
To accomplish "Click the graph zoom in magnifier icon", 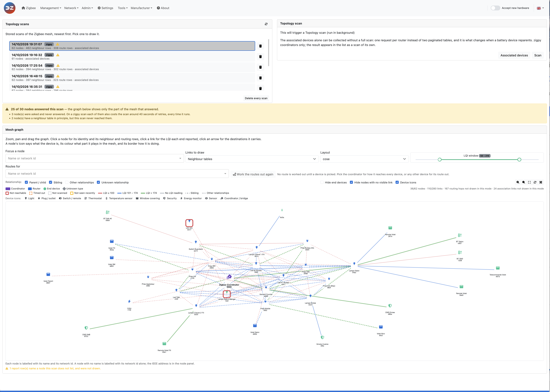I will click(518, 182).
